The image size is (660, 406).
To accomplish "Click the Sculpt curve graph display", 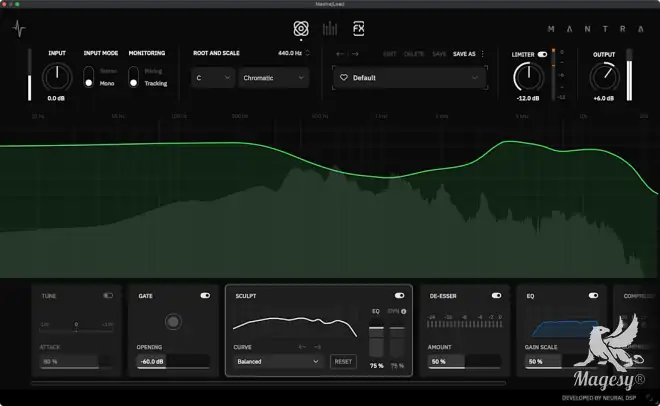I will click(295, 326).
